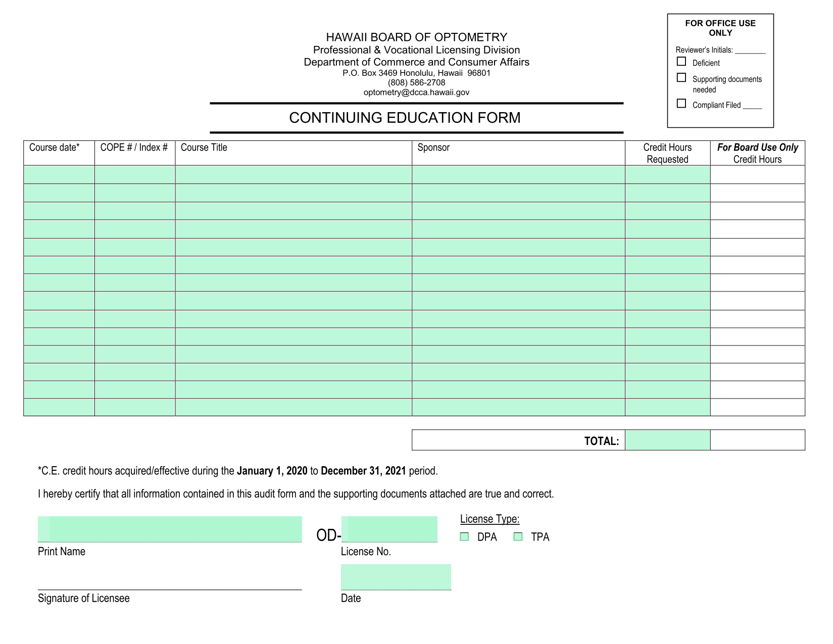This screenshot has width=833, height=644.
Task: Tick the Deficient checkbox
Action: (681, 61)
